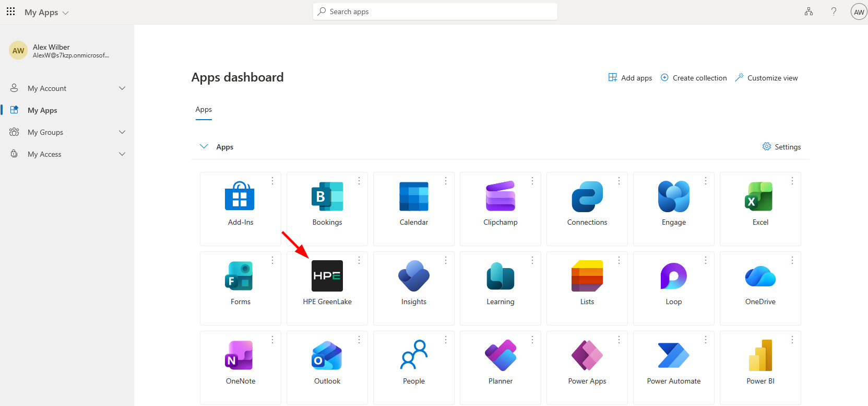
Task: Open the Planner app
Action: [x=500, y=355]
